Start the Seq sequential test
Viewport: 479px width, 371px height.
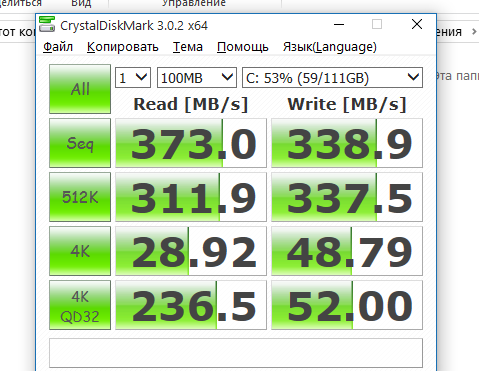80,143
